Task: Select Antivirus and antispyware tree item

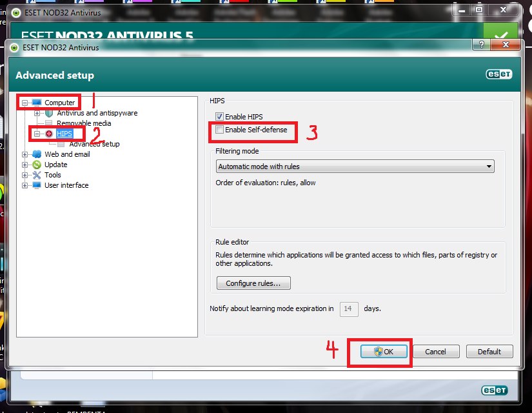Action: 97,113
